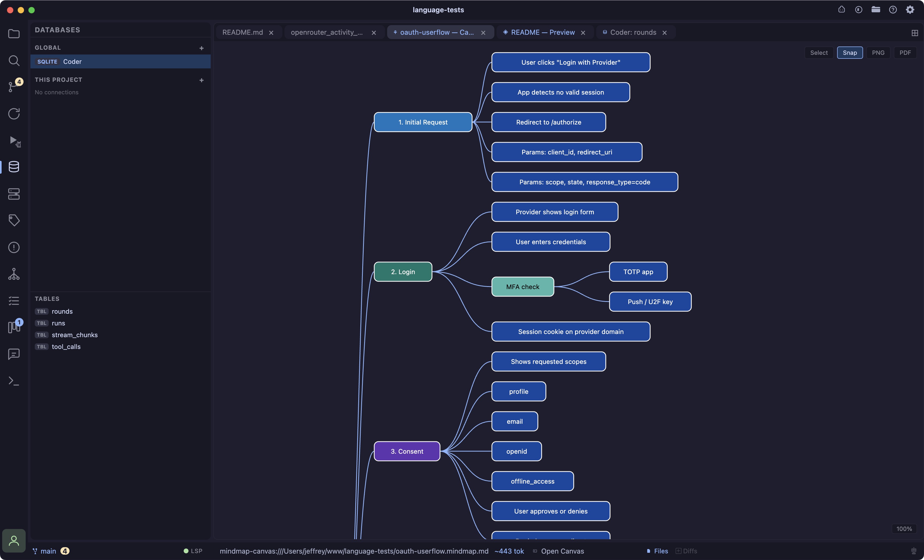Screen dimensions: 924x560
Task: Select the '3. Consent' mindmap node
Action: (x=407, y=451)
